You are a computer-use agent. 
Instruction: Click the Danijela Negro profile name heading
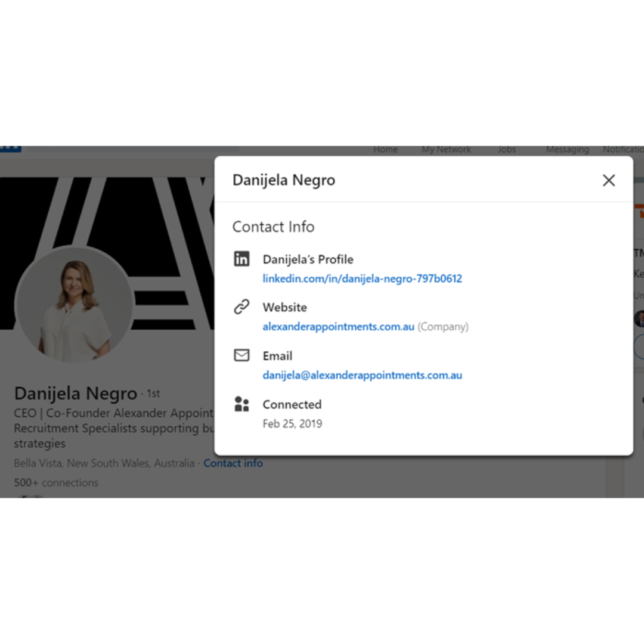76,393
